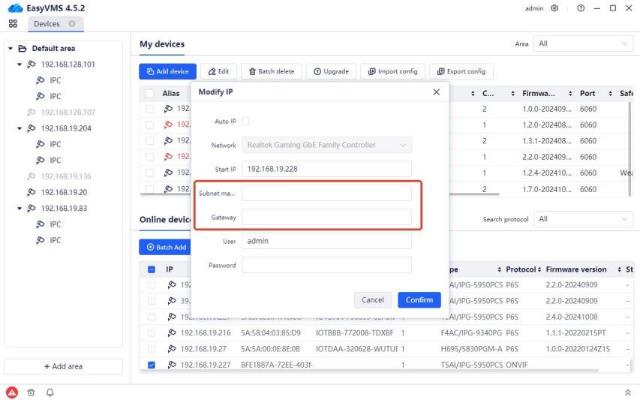This screenshot has width=640, height=400.
Task: Toggle select-all checkbox in online devices header
Action: coord(151,269)
